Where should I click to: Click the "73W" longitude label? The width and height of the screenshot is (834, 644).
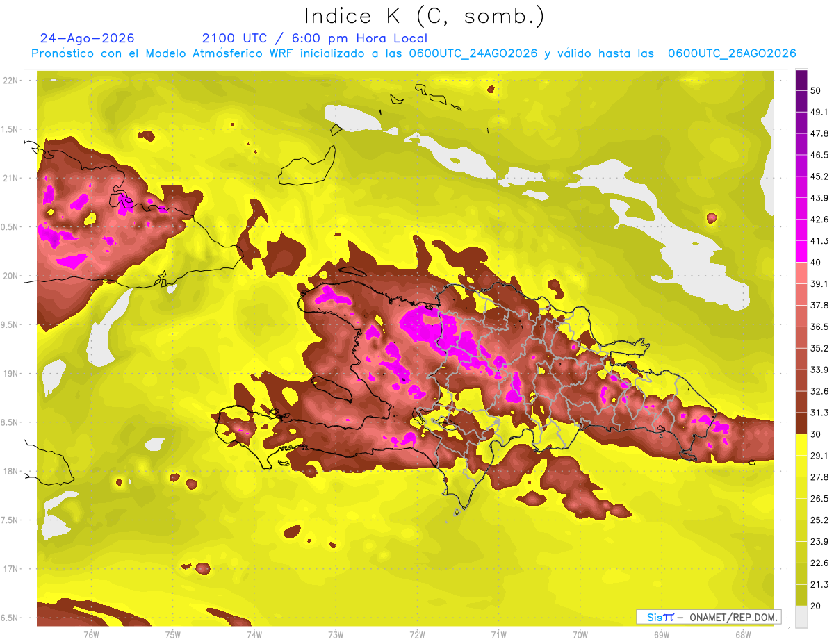[336, 634]
